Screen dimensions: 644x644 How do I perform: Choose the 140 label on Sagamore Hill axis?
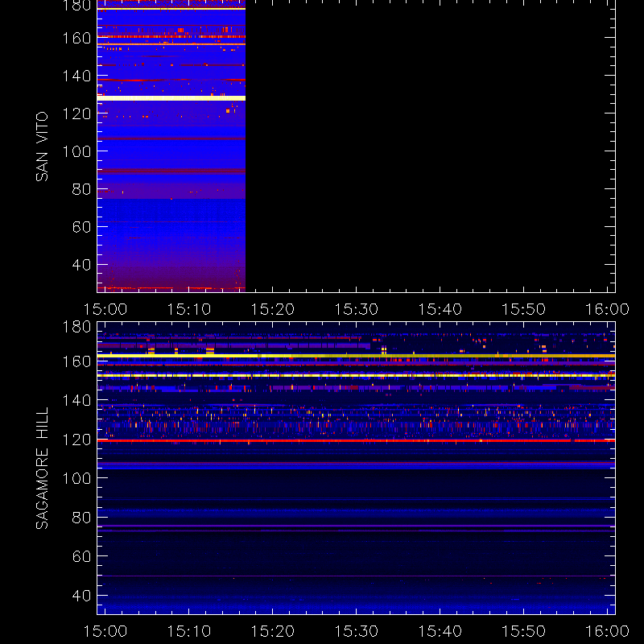(x=76, y=400)
